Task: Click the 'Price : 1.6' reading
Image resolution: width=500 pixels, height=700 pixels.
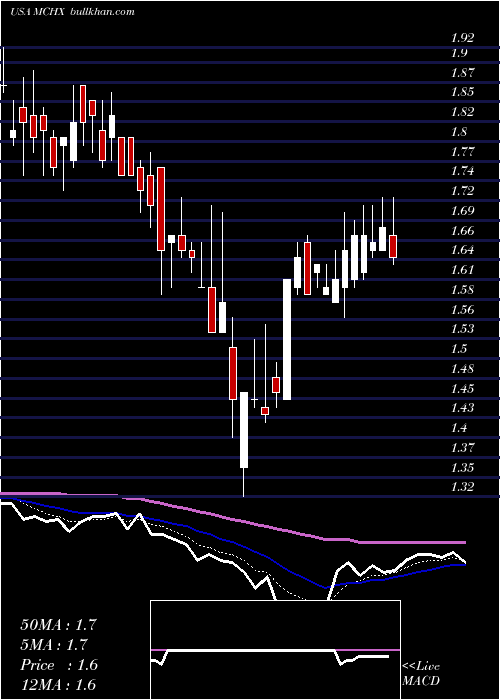Action: pos(59,665)
